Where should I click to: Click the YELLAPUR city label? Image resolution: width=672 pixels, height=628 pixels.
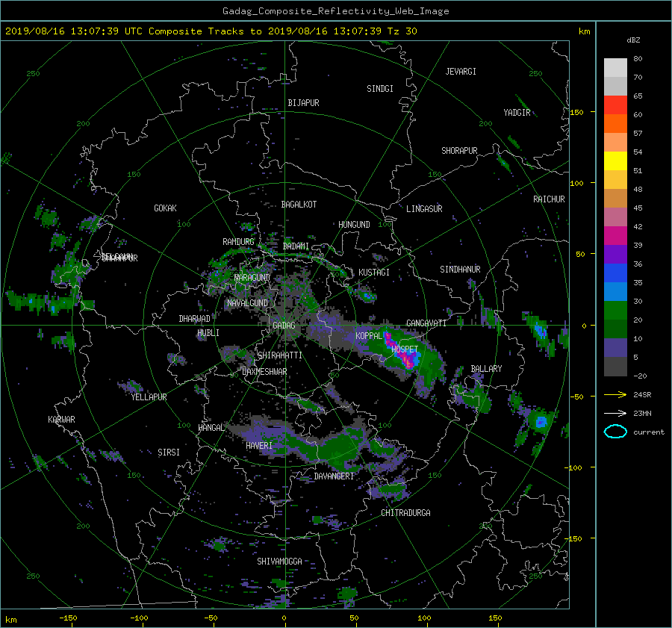click(149, 397)
